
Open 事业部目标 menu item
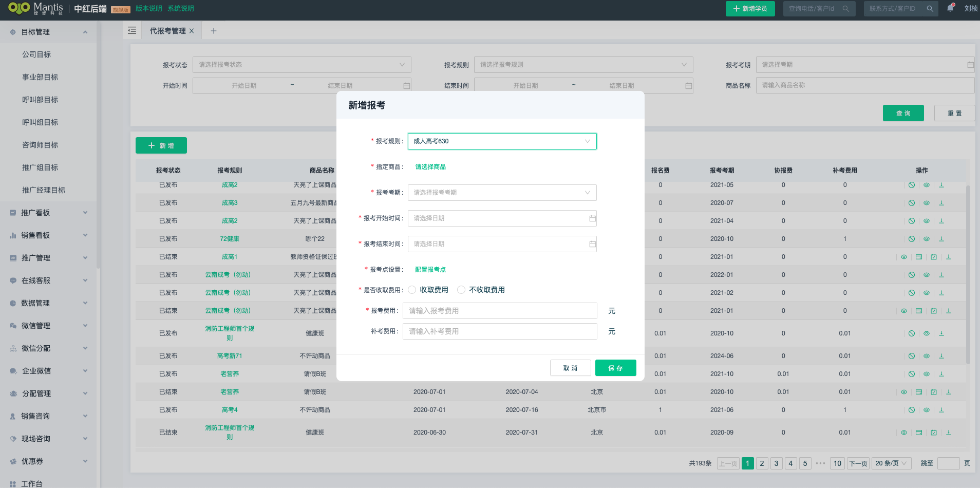40,77
